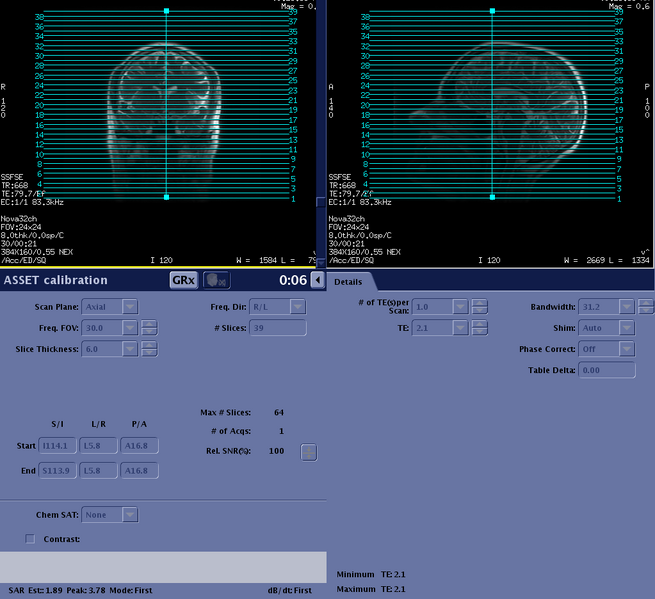Adjust # of TE(s) per Scan stepper

(479, 307)
